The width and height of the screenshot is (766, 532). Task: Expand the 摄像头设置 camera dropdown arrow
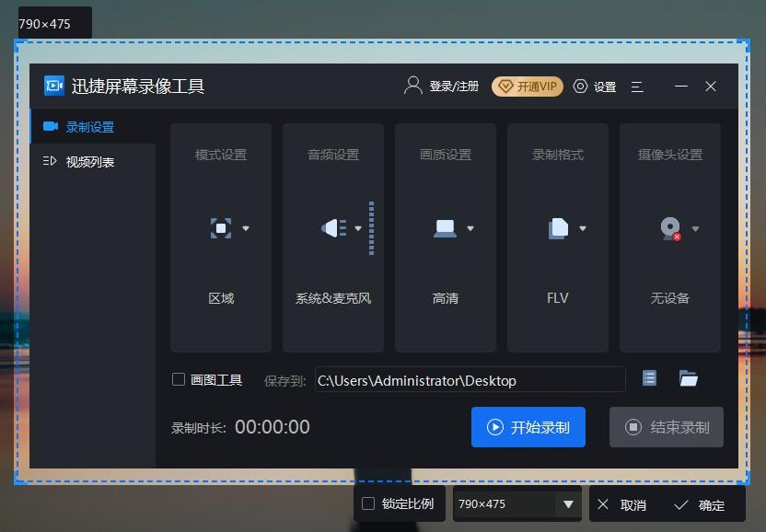coord(696,228)
